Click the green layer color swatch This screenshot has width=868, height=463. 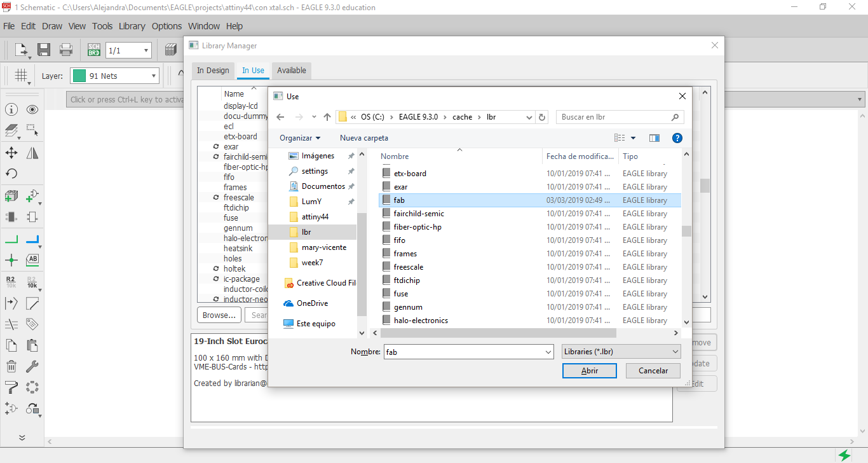pos(79,76)
